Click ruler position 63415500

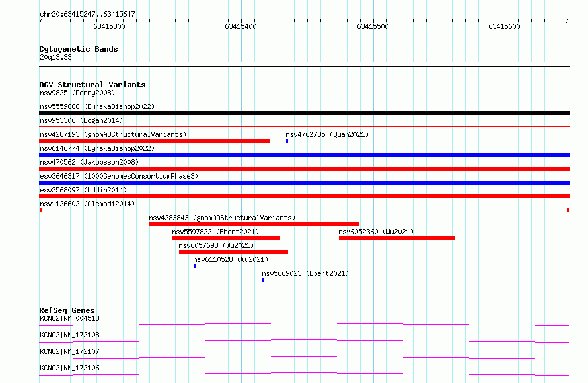[x=373, y=26]
